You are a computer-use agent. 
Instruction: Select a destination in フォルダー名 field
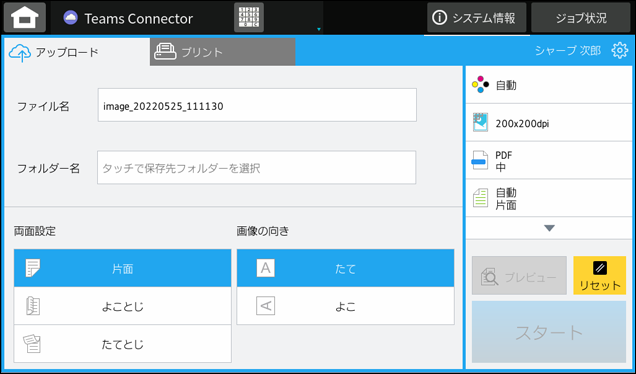[257, 168]
